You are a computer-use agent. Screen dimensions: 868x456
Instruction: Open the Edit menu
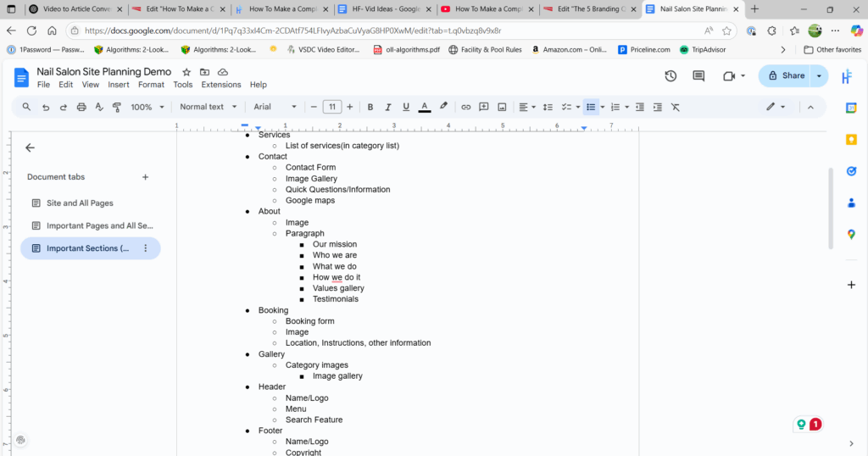[x=65, y=85]
